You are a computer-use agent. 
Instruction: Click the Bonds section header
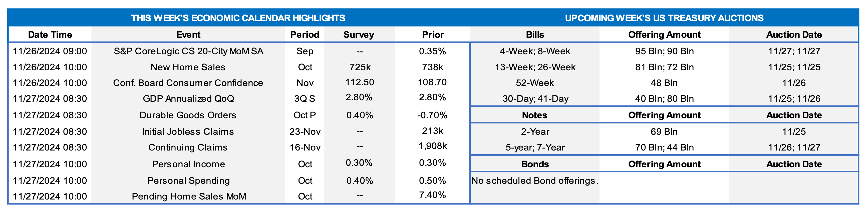[x=535, y=164]
